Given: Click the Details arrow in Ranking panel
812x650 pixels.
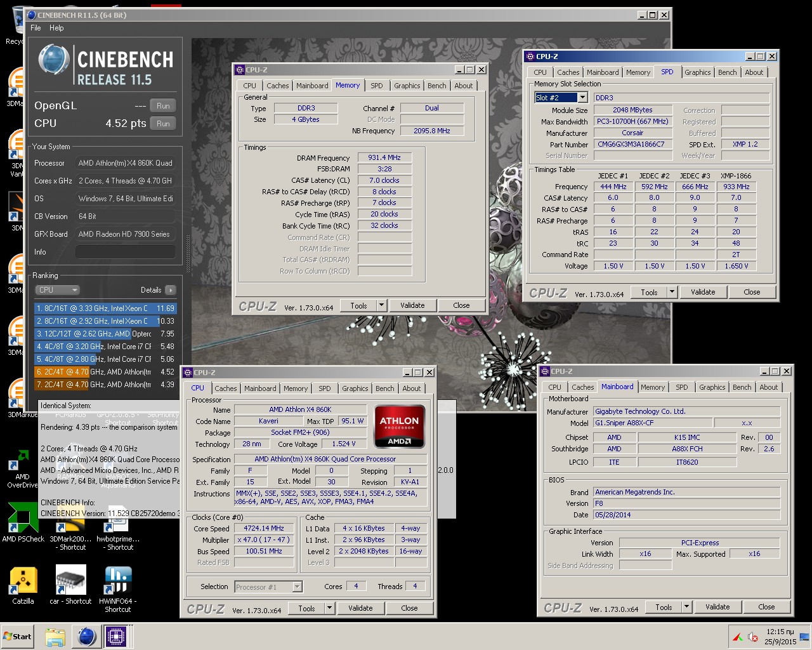Looking at the screenshot, I should point(170,290).
